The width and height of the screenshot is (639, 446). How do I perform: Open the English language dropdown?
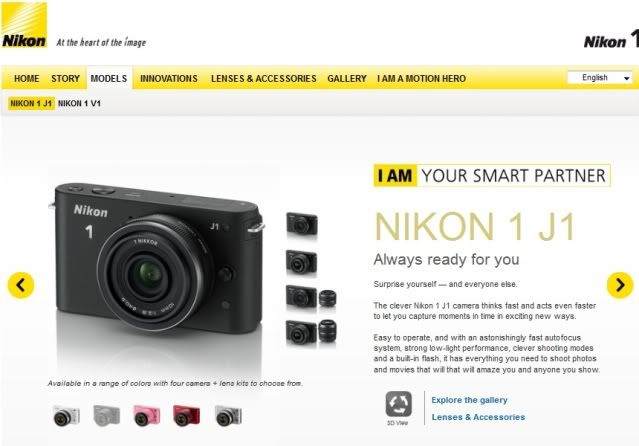click(600, 77)
